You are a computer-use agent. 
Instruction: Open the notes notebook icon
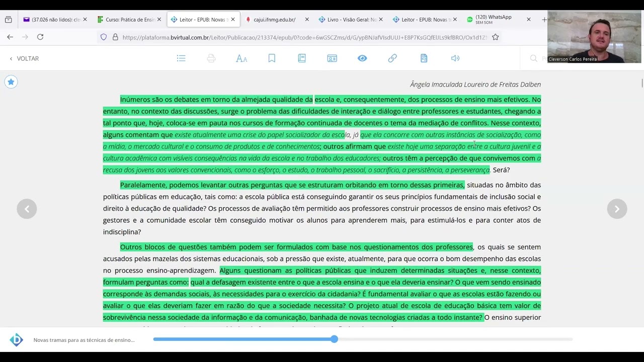(302, 58)
